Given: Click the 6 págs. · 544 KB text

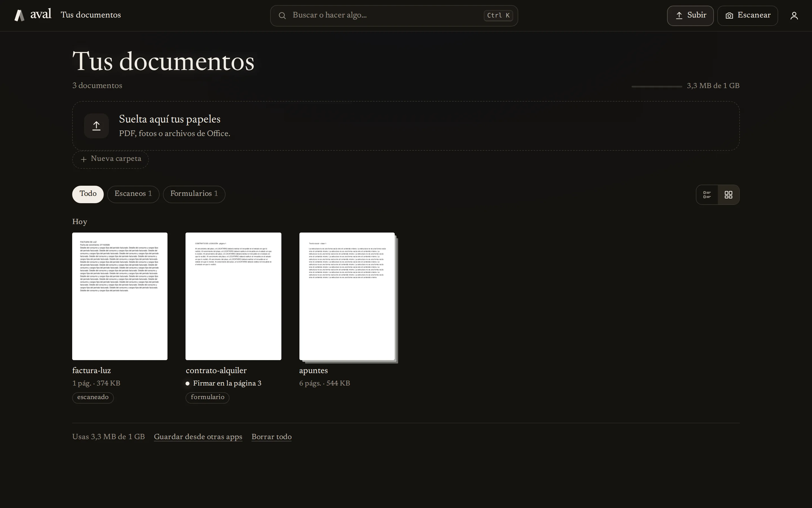Looking at the screenshot, I should click(325, 383).
